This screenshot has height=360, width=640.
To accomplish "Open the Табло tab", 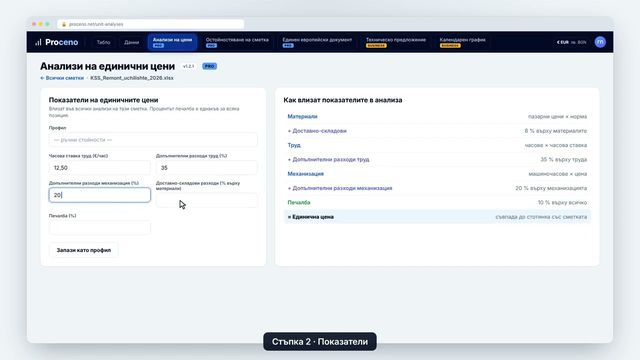I will pos(103,42).
